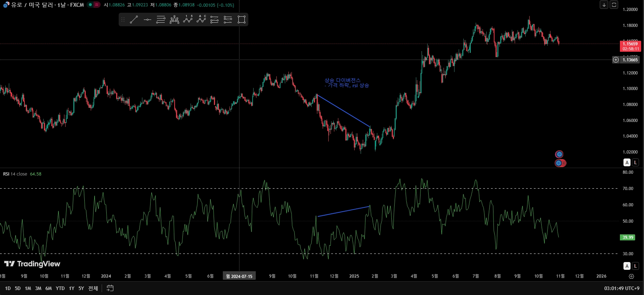
Task: Click the low value 1.08806 in legend
Action: (x=163, y=5)
